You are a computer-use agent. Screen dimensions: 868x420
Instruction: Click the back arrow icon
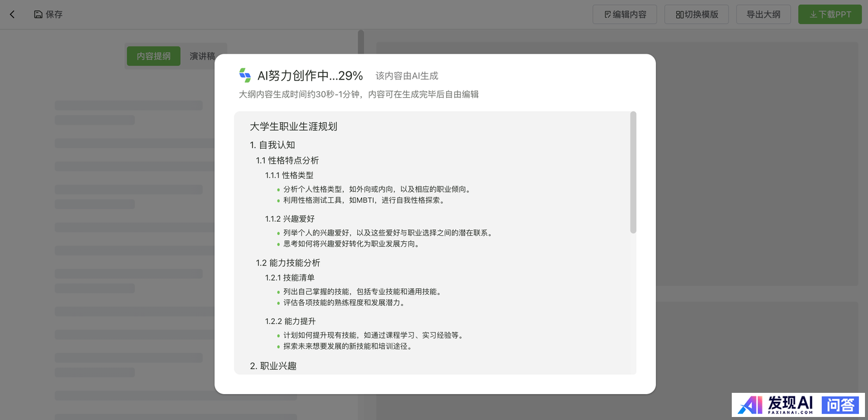pyautogui.click(x=12, y=14)
